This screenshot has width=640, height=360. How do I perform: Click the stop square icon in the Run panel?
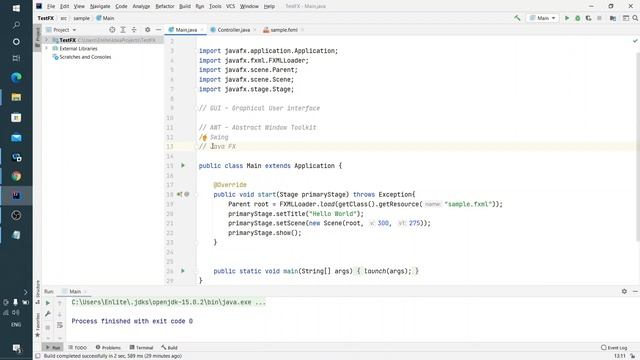coord(48,327)
